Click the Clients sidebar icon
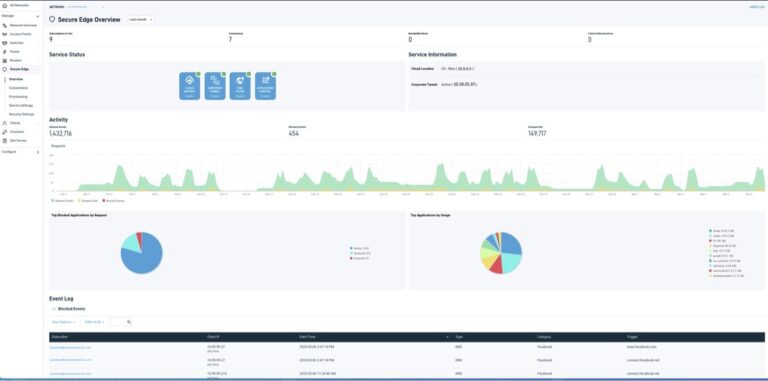Image resolution: width=768 pixels, height=381 pixels. 4,123
